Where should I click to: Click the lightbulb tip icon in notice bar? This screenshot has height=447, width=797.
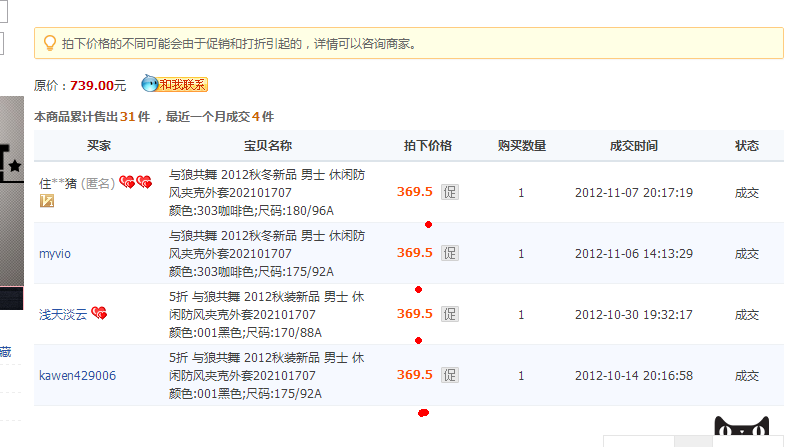(48, 43)
